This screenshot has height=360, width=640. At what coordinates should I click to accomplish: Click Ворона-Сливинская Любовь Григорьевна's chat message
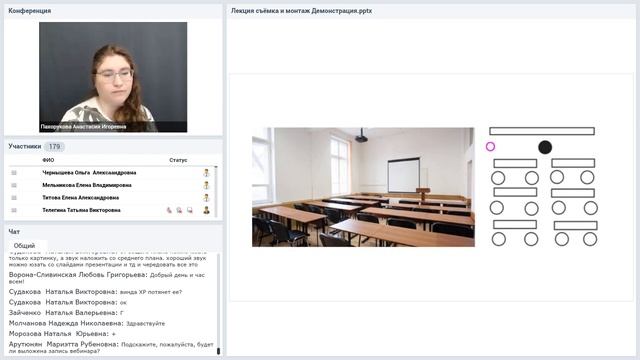[x=107, y=278]
